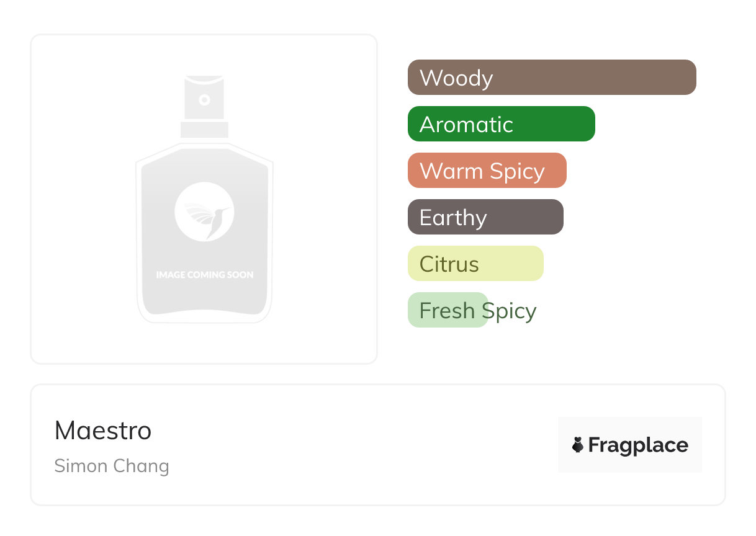
Task: Choose the Warm Spicy accord bar
Action: click(x=487, y=171)
